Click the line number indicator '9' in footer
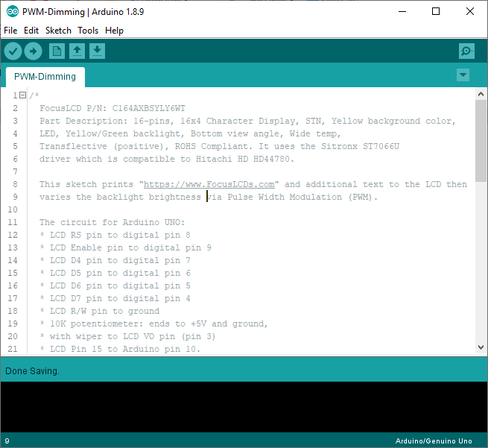This screenshot has height=448, width=488. tap(7, 441)
